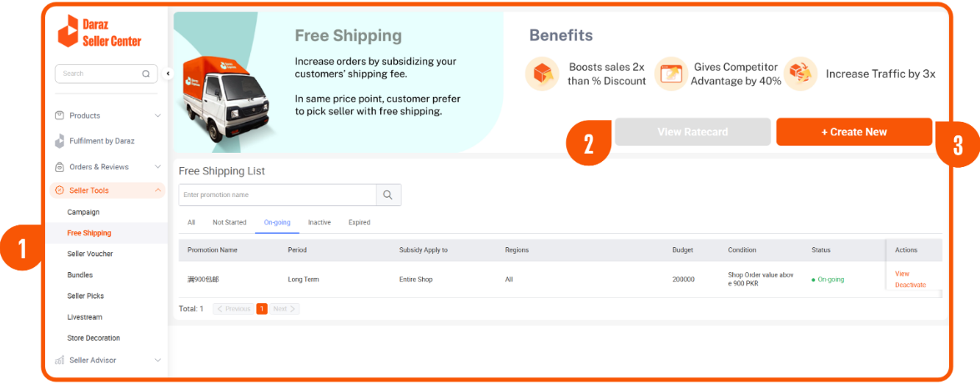Click the Create New button
The height and width of the screenshot is (384, 980).
pyautogui.click(x=854, y=132)
